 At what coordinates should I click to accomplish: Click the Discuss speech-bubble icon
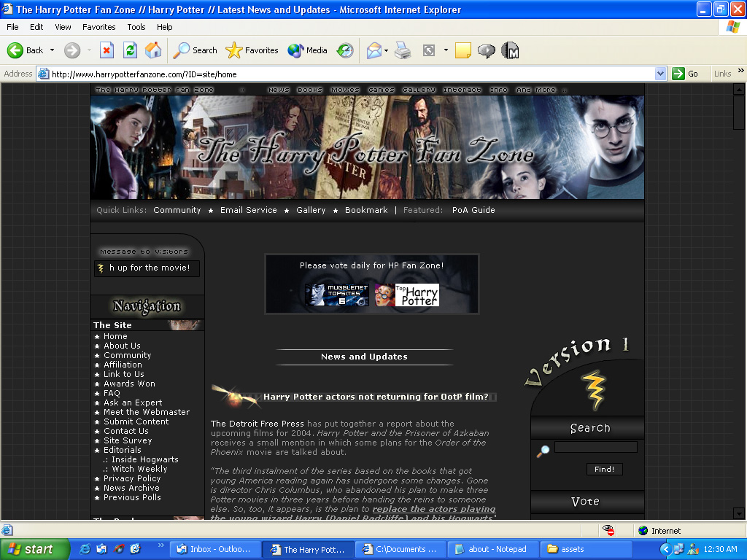click(486, 50)
